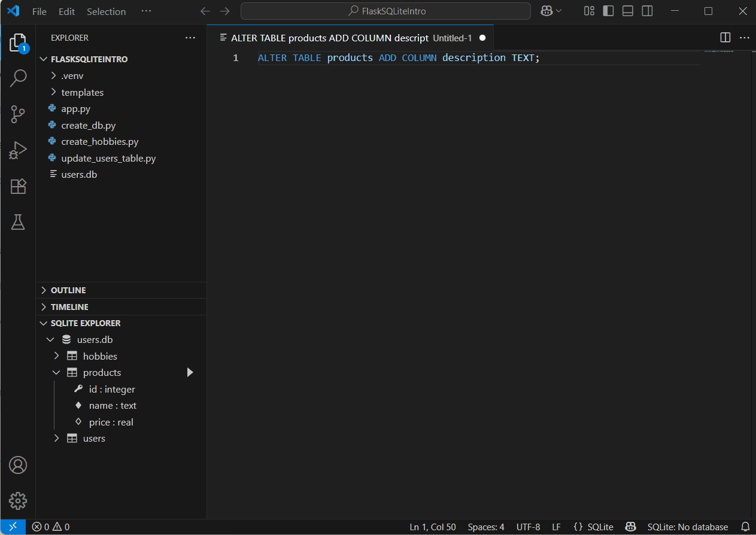
Task: Click the FlaskSQLiteIntro command center search box
Action: [386, 11]
